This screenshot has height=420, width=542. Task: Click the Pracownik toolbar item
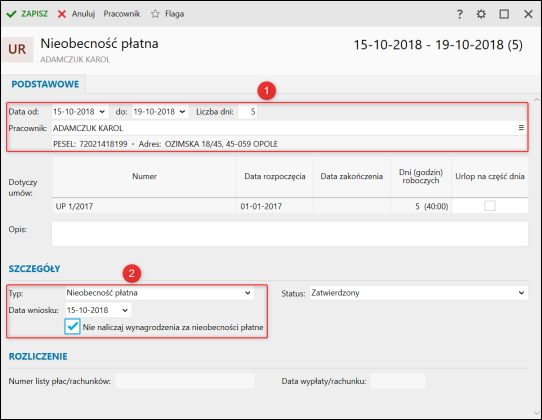click(x=122, y=14)
